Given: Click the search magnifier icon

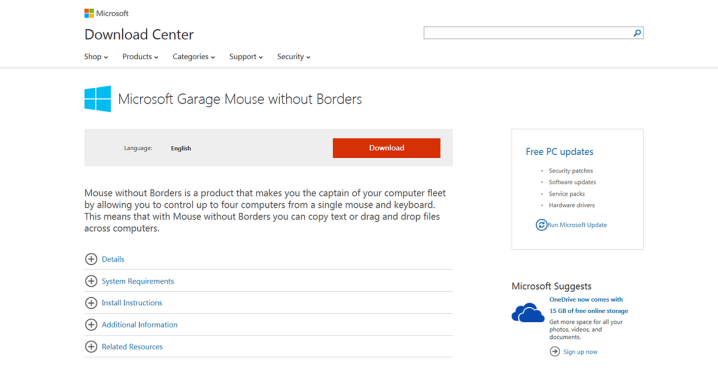Looking at the screenshot, I should pos(637,33).
